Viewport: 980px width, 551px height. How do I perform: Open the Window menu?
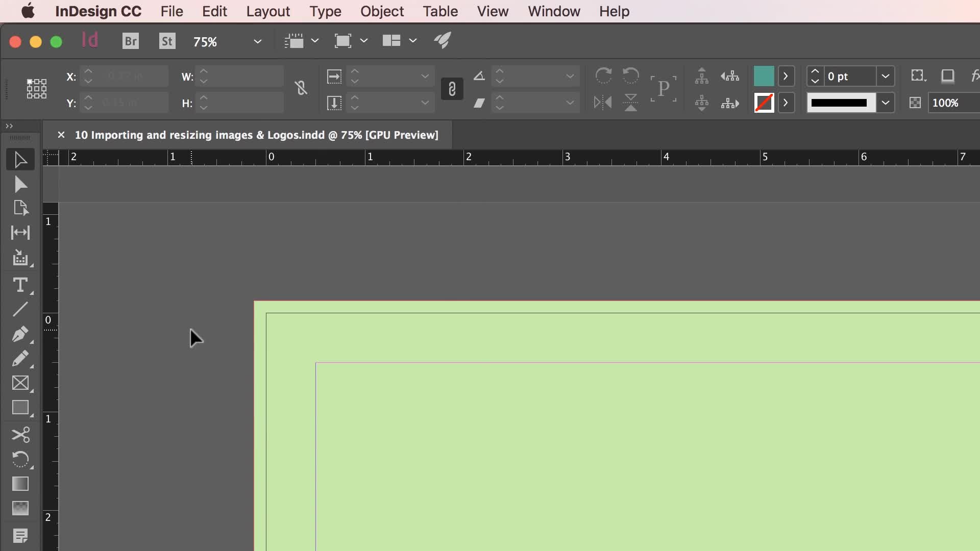[554, 11]
